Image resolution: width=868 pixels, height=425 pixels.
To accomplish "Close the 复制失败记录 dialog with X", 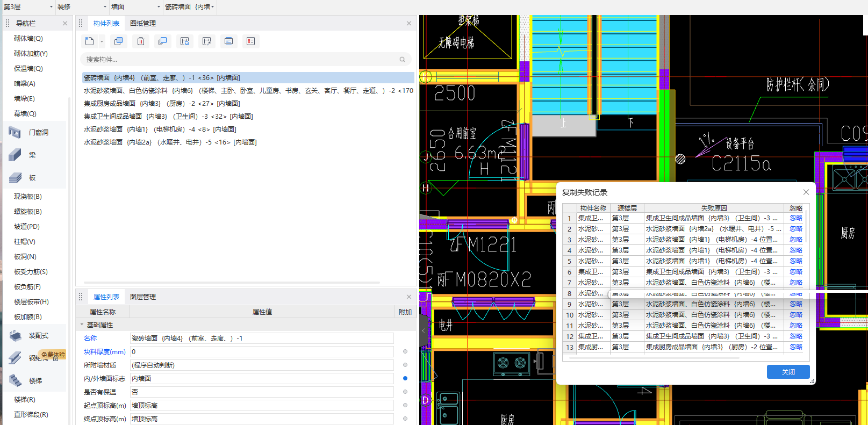I will [806, 192].
